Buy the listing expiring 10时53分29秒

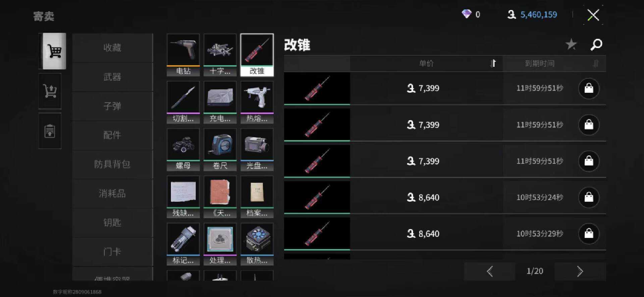589,233
